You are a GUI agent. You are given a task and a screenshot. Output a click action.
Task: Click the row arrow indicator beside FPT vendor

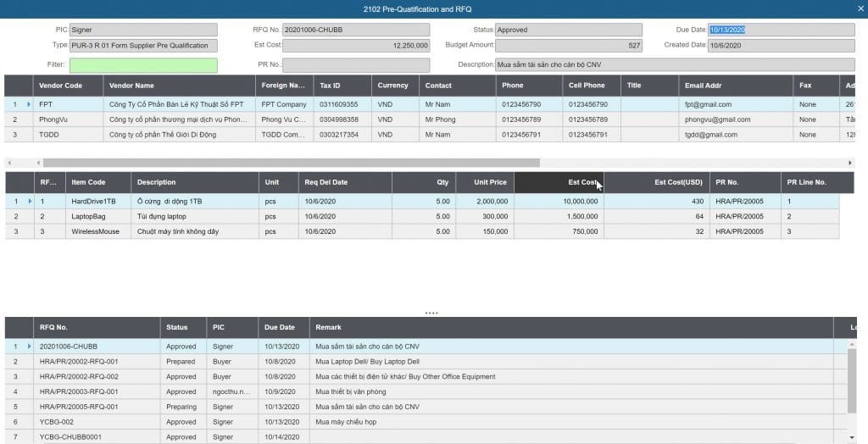[x=28, y=105]
